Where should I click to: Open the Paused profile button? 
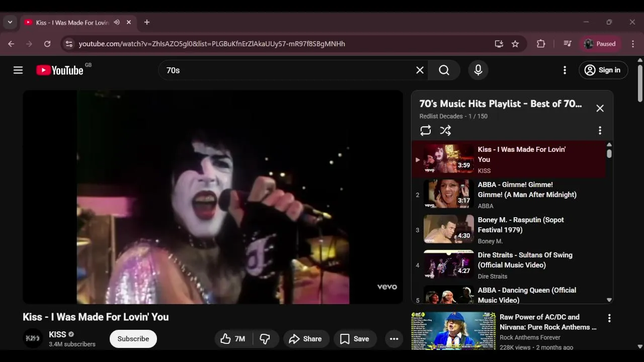click(601, 44)
